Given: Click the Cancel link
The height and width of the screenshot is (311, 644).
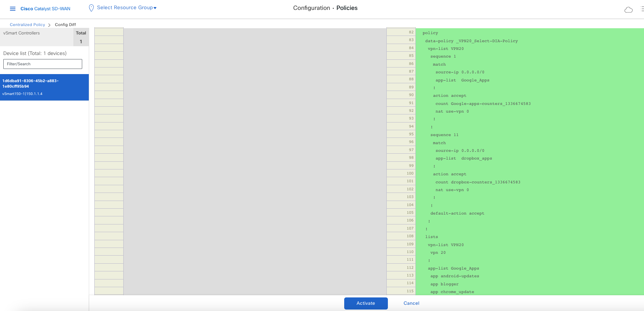Looking at the screenshot, I should tap(411, 303).
